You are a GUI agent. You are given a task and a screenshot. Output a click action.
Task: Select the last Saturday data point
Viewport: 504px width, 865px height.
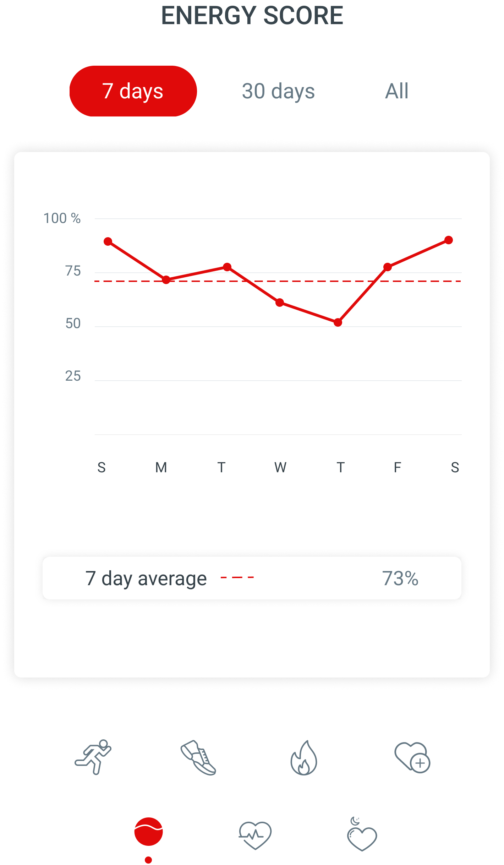click(449, 240)
